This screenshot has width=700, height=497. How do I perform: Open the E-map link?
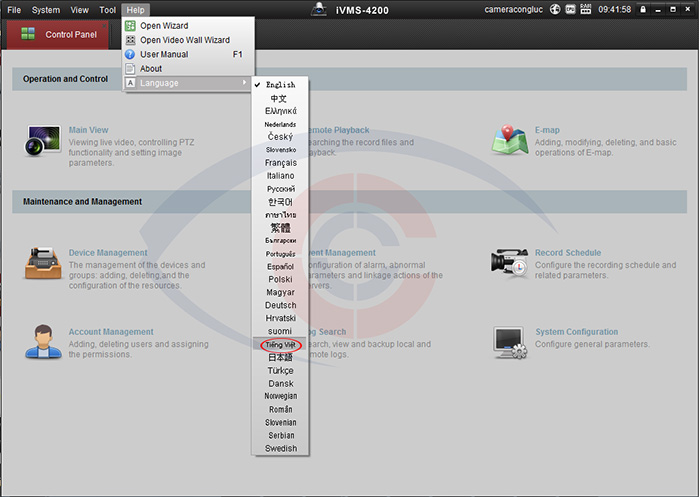pyautogui.click(x=547, y=130)
